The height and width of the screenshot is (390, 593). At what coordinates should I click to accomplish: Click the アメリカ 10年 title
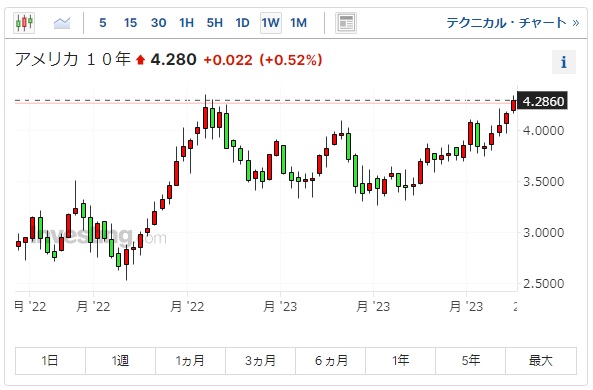[x=73, y=59]
